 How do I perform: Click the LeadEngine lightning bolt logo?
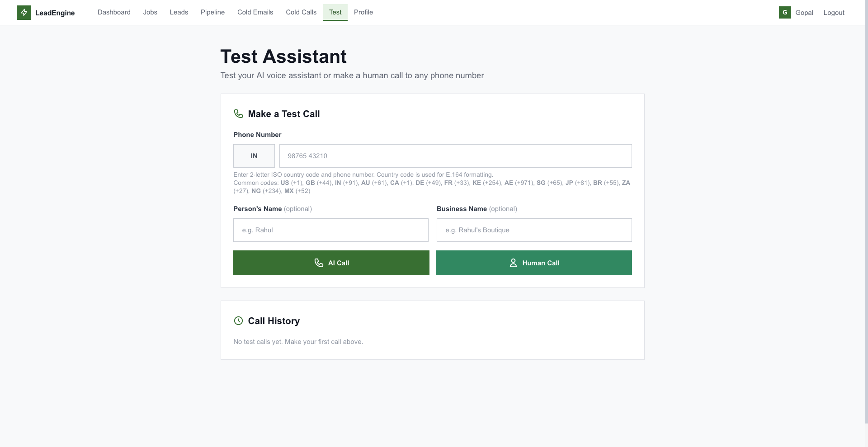(24, 12)
